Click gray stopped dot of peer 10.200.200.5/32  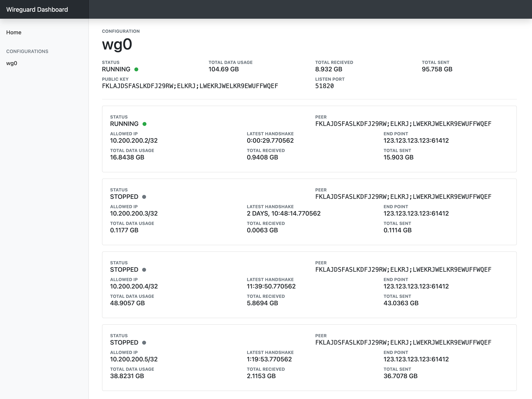[144, 343]
